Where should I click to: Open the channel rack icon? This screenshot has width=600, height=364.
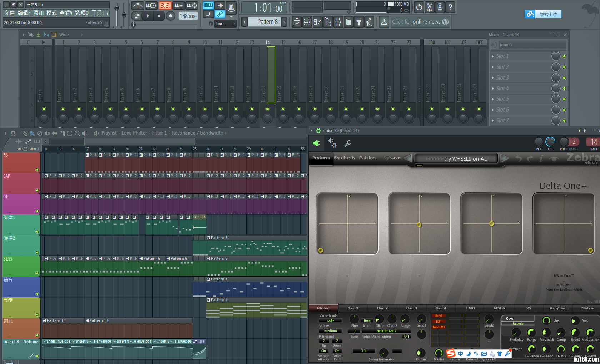307,22
